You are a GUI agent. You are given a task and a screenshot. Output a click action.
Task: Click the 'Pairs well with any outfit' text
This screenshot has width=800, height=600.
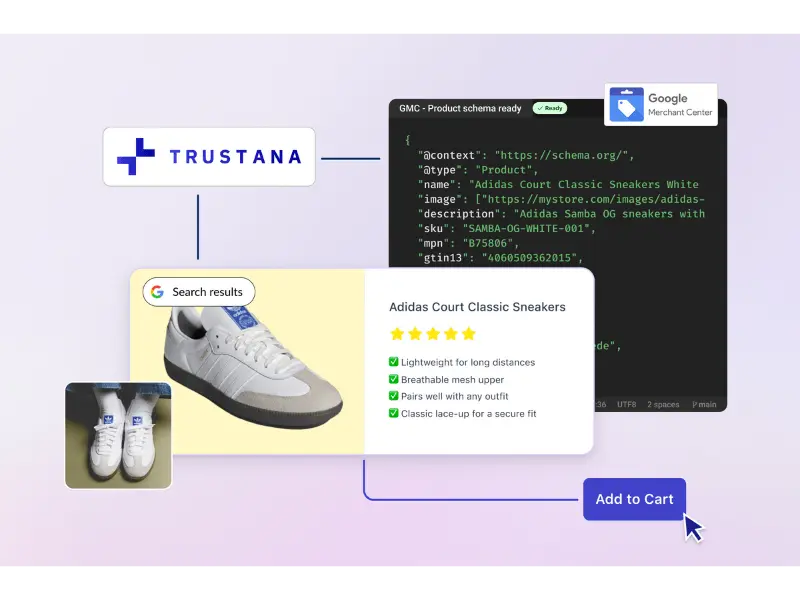click(x=455, y=396)
